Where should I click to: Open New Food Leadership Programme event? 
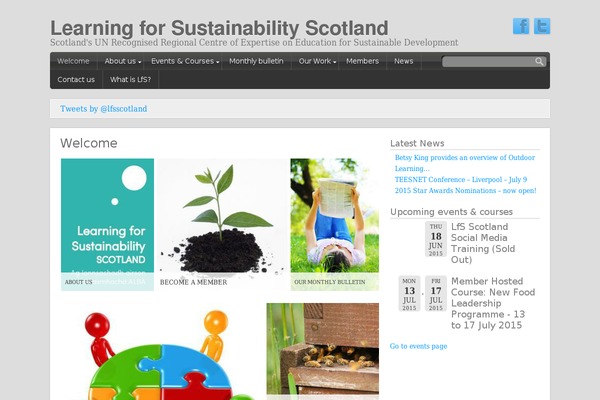click(x=493, y=303)
